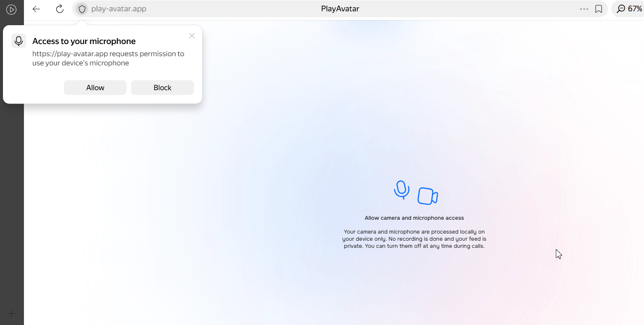
Task: Close the microphone permission popup
Action: pos(192,36)
